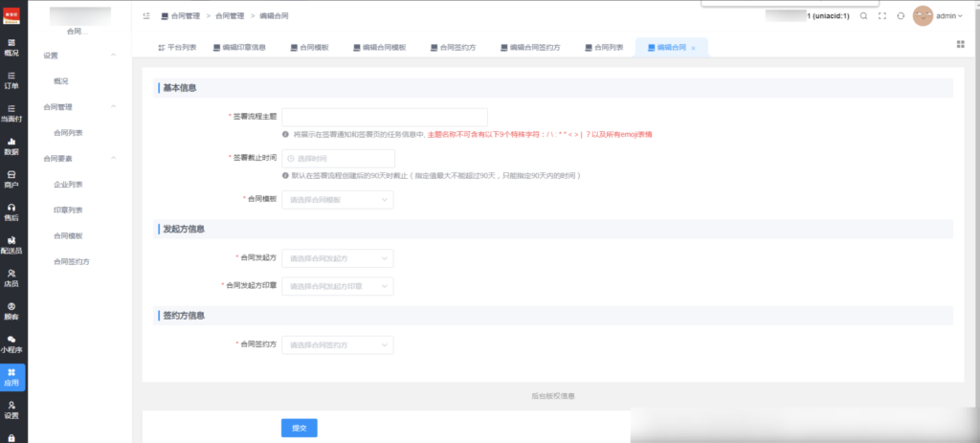Click the refresh icon beside admin avatar
This screenshot has height=443, width=980.
click(x=901, y=16)
